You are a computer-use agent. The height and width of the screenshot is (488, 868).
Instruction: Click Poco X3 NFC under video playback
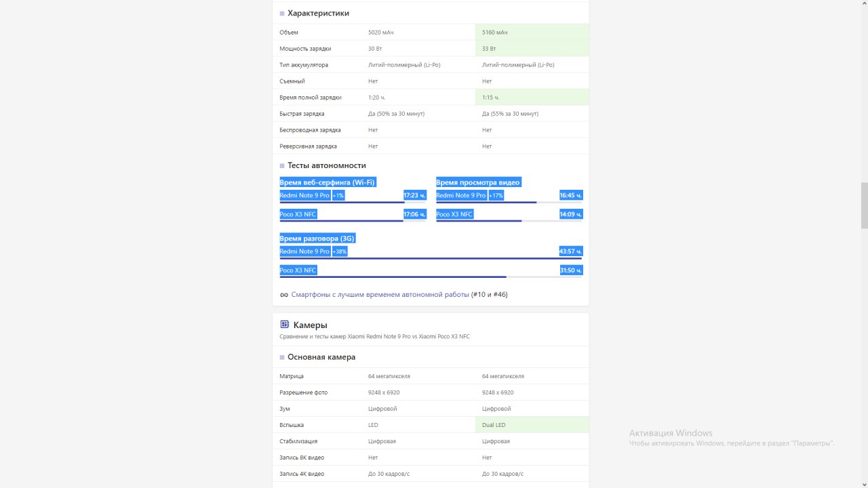tap(454, 214)
